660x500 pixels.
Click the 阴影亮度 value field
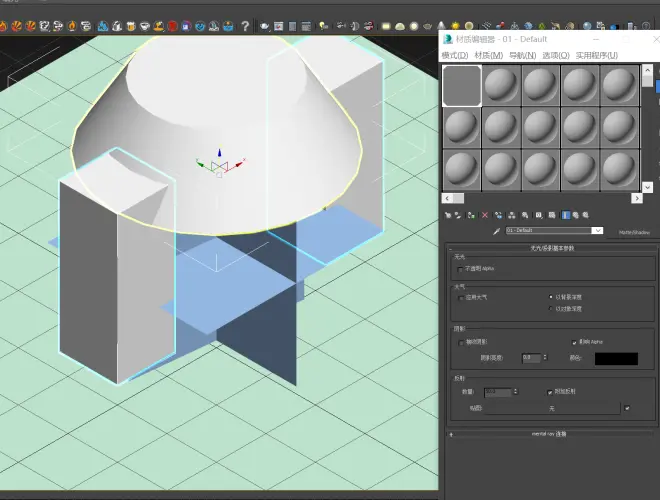(532, 358)
